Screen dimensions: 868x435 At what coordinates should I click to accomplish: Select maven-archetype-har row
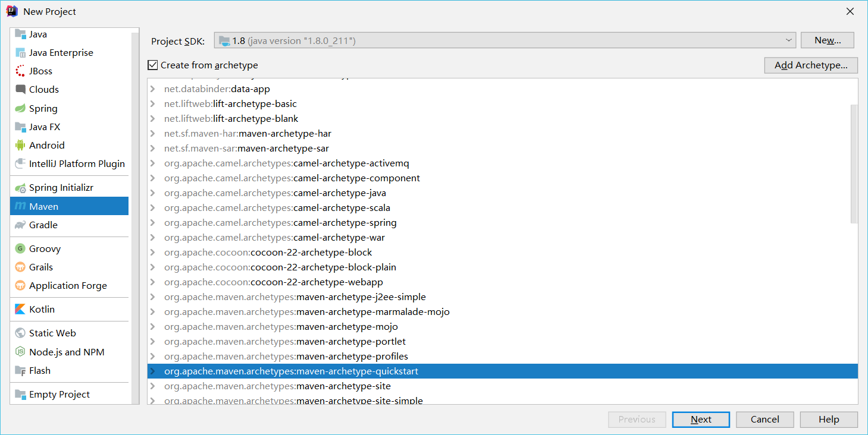(503, 134)
